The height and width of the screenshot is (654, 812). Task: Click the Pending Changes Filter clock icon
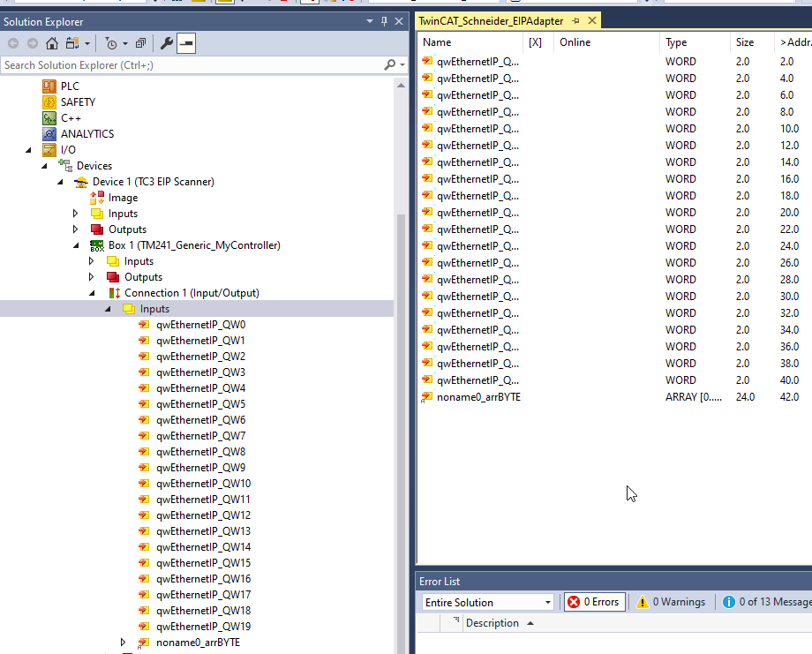pyautogui.click(x=111, y=43)
